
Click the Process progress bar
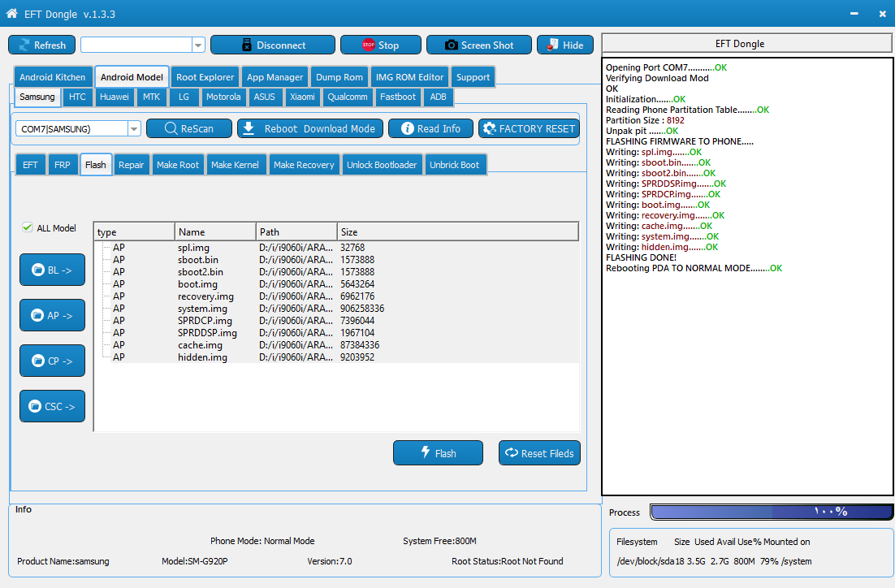tap(771, 512)
